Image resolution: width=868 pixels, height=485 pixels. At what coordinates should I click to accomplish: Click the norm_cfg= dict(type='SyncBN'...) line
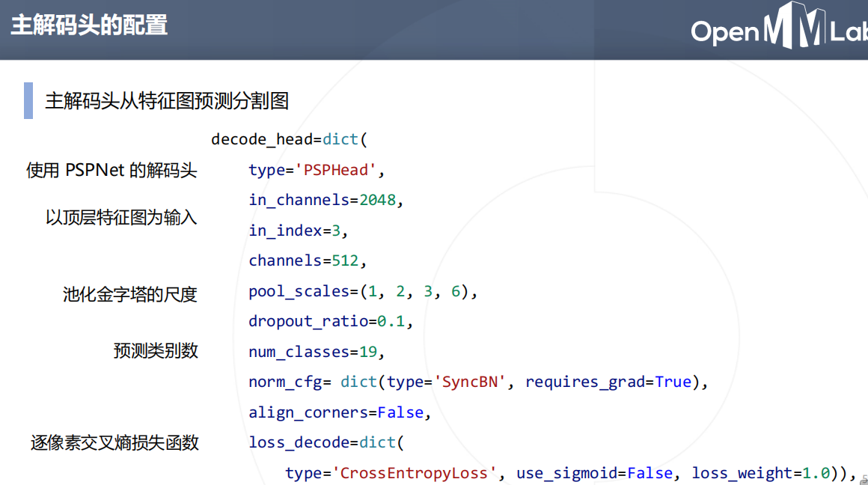coord(478,382)
